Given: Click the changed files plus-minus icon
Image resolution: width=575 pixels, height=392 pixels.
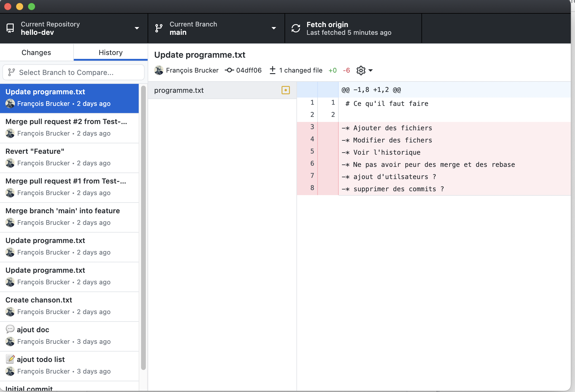Looking at the screenshot, I should (272, 70).
